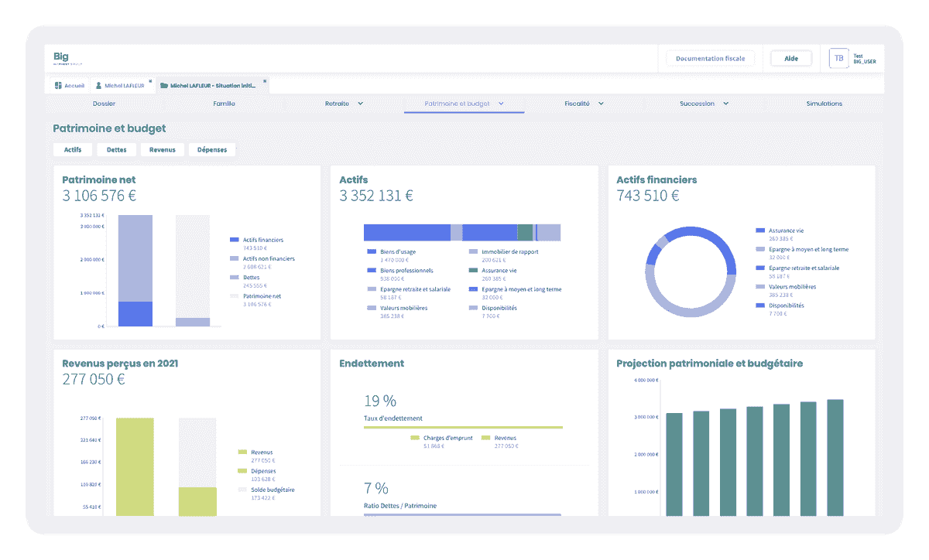Screen dimensions: 929x560
Task: Expand the Fiscalité dropdown chevron
Action: click(601, 104)
